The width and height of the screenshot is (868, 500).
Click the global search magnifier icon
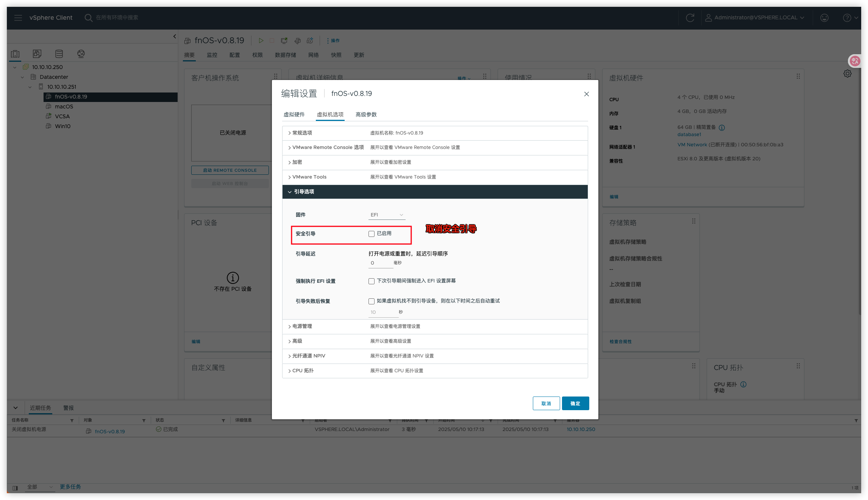[88, 17]
